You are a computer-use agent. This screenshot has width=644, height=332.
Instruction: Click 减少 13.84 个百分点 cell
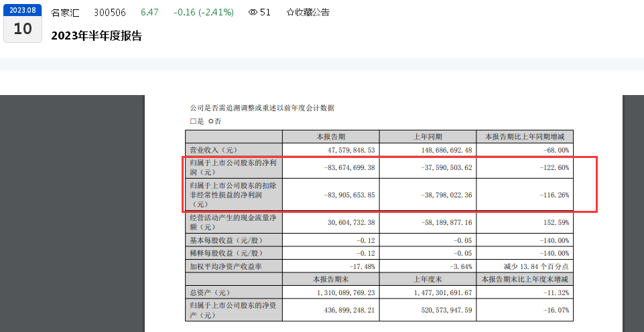pyautogui.click(x=536, y=266)
